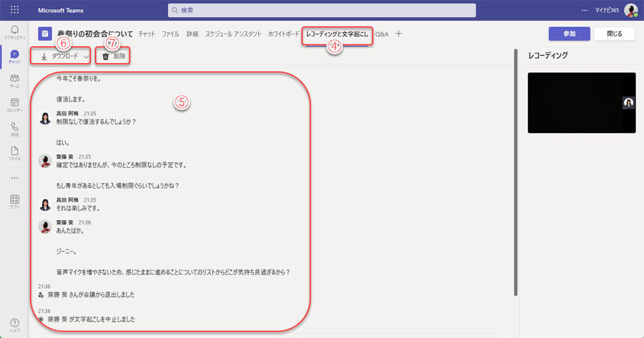Viewport: 644px width, 338px height.
Task: Switch to the 詳細 tab
Action: tap(192, 34)
